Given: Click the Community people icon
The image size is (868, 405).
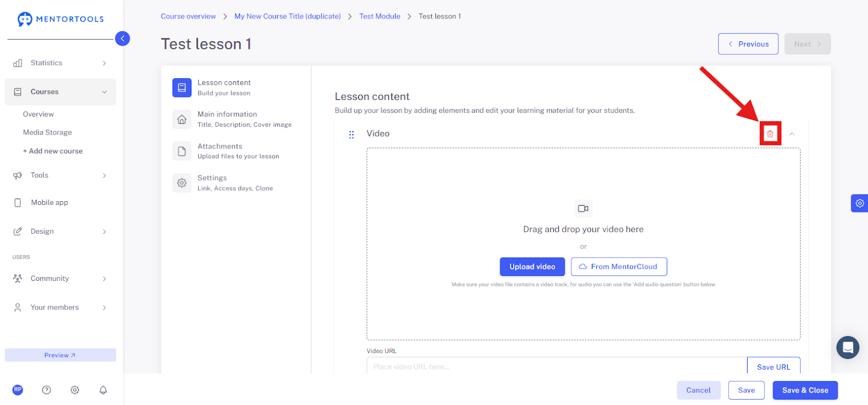Looking at the screenshot, I should click(18, 279).
